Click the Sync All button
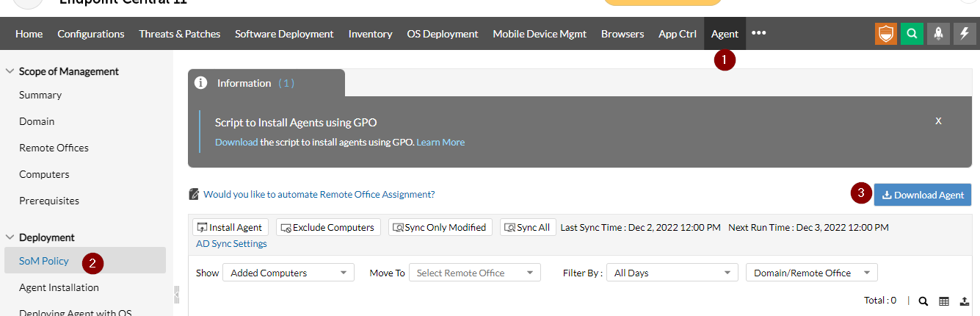Screen dimensions: 980x316 pyautogui.click(x=528, y=227)
